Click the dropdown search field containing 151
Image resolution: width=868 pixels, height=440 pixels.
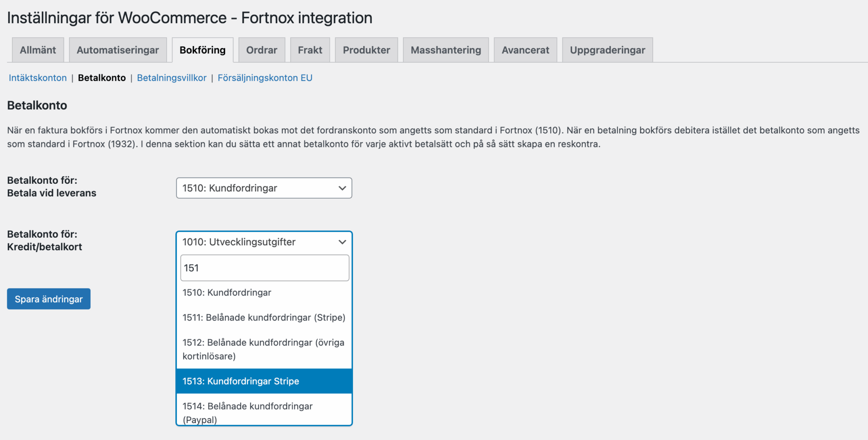pyautogui.click(x=264, y=268)
